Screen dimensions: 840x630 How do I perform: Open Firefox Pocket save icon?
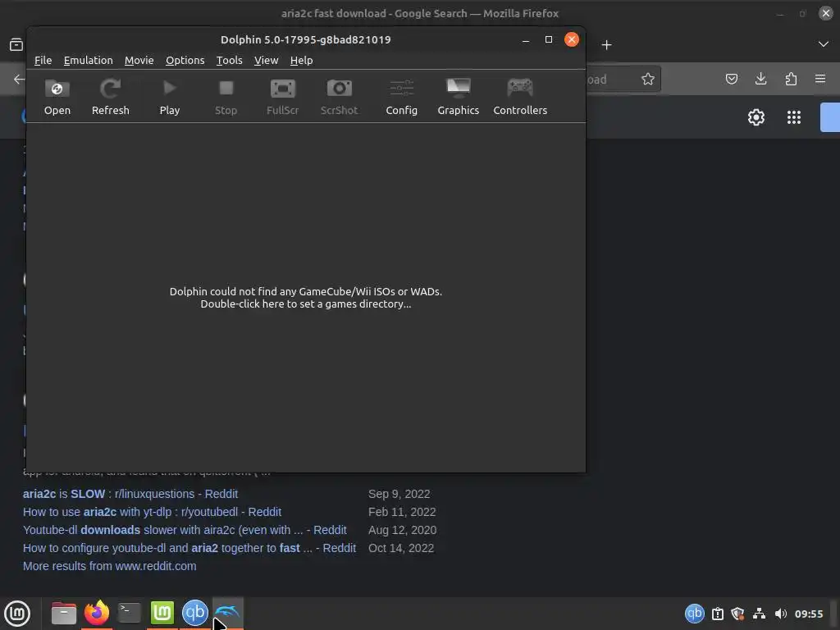(x=731, y=80)
